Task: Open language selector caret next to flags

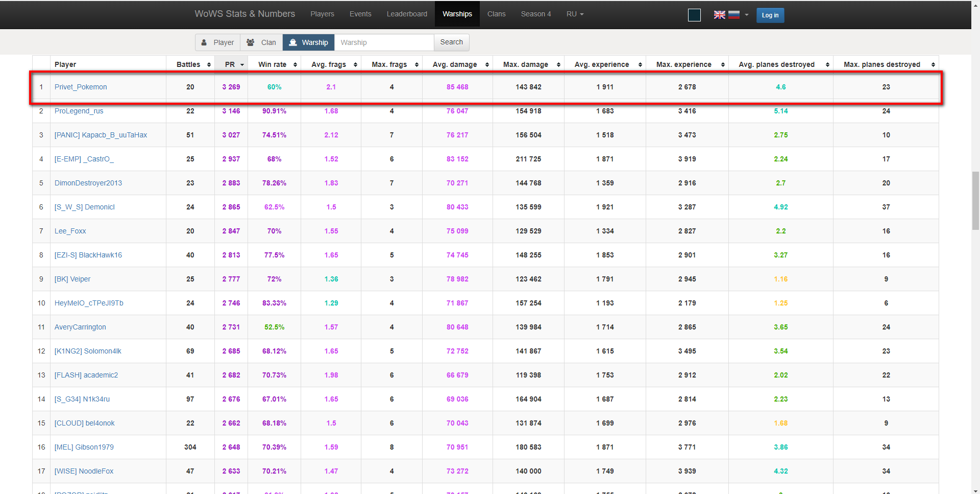Action: pos(747,15)
